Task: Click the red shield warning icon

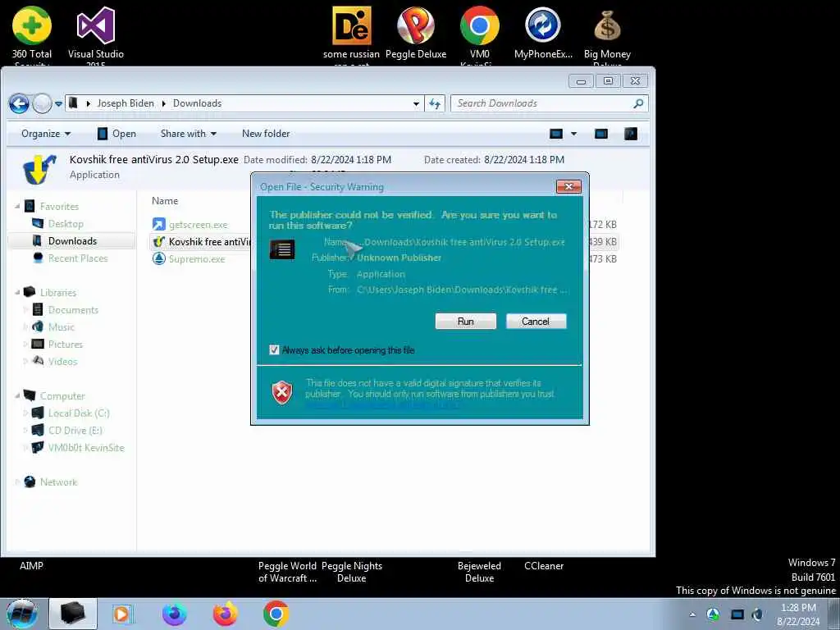Action: 282,392
